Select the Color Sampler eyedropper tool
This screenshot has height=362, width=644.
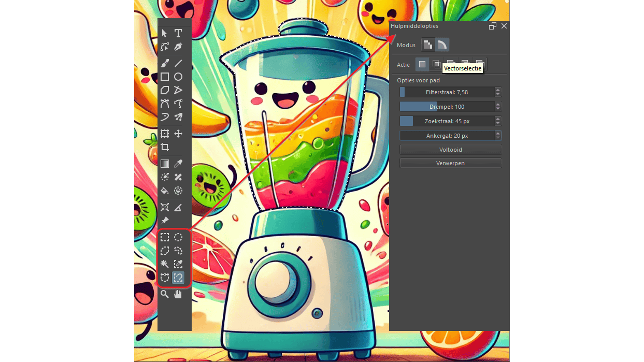178,164
